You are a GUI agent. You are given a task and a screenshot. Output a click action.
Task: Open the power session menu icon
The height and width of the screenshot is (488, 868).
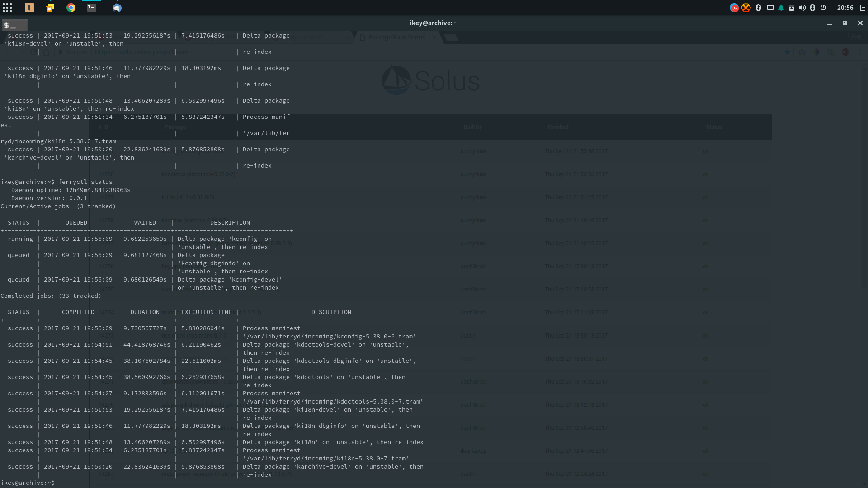coord(823,8)
